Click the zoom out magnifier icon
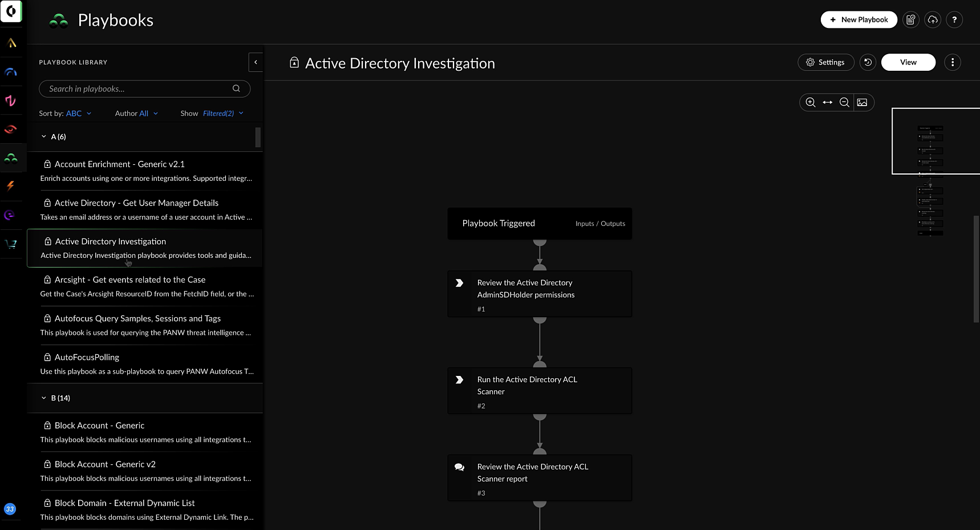 click(x=844, y=102)
